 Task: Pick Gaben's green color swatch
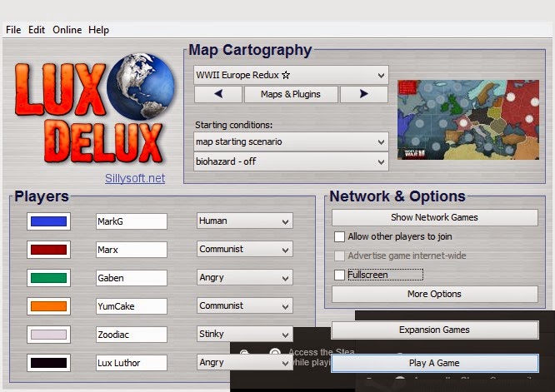tap(49, 278)
